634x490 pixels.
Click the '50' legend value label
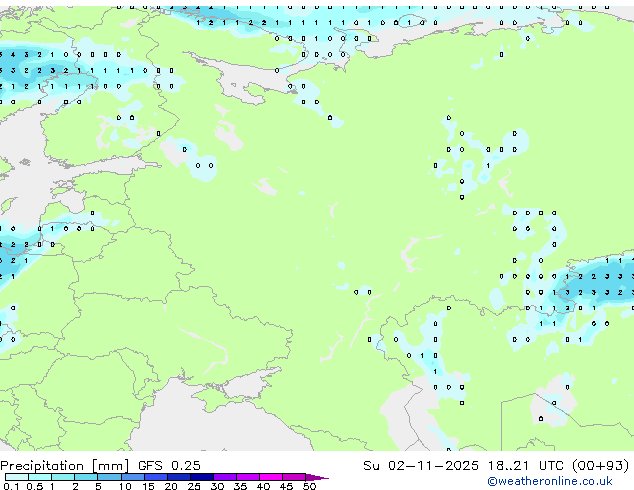[309, 486]
